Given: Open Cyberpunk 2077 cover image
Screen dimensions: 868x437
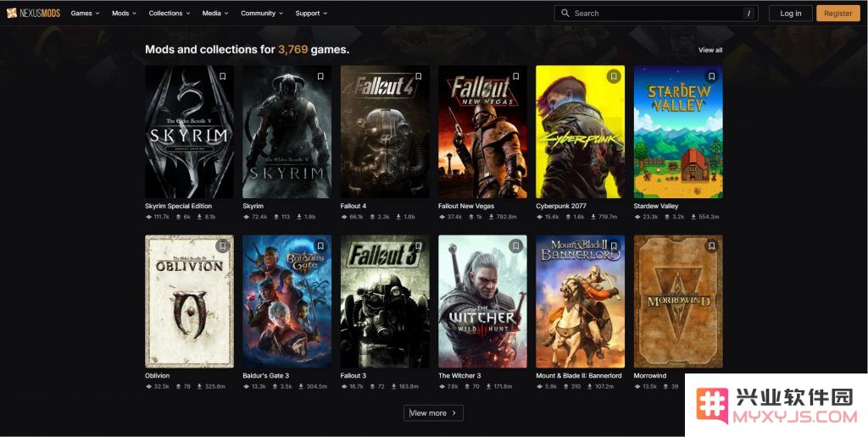Looking at the screenshot, I should tap(580, 131).
